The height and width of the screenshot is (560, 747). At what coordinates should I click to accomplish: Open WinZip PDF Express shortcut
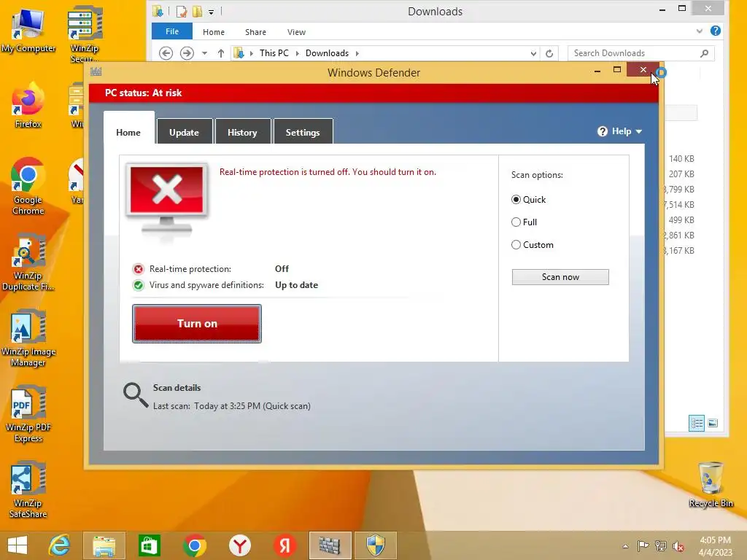28,414
